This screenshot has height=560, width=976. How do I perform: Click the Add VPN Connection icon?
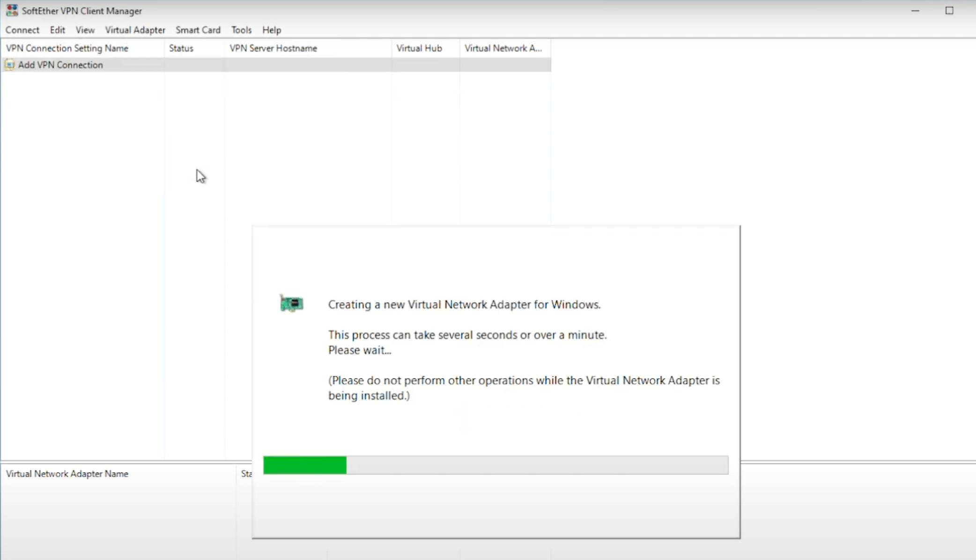10,65
